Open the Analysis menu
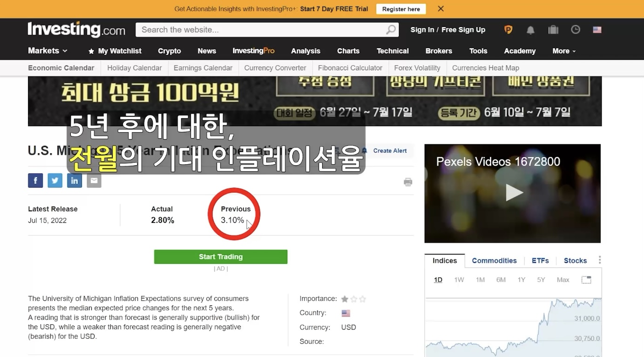 305,51
